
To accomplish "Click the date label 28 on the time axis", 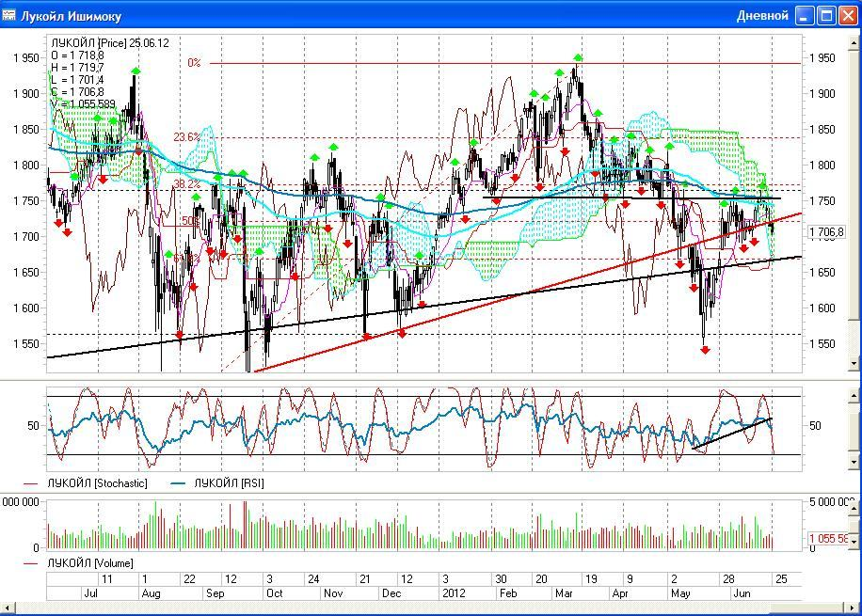I will [728, 578].
